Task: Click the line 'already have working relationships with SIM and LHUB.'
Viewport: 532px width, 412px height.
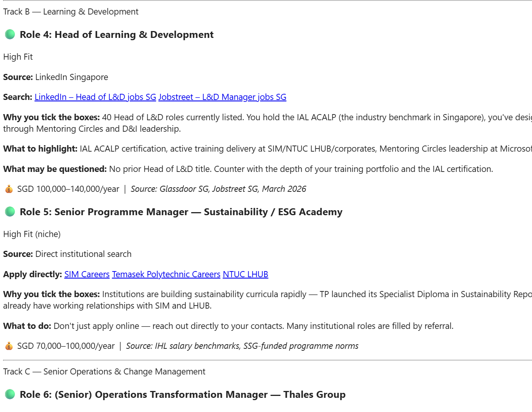Action: [107, 306]
